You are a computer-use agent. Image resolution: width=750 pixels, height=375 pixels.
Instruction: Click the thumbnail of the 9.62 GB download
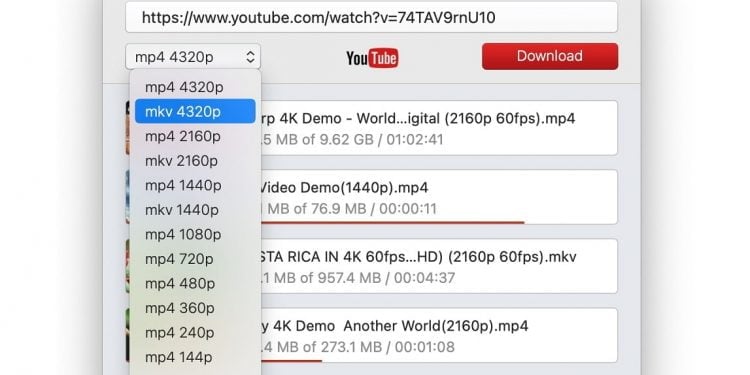[x=128, y=128]
